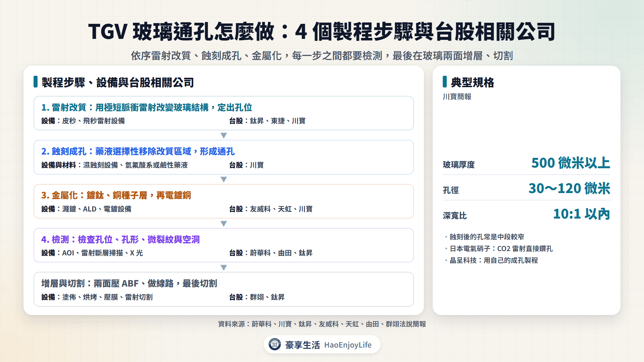Viewport: 644px width, 362px height.
Task: Click equipment text 皮秒、飛秒雷射設備
Action: coord(93,121)
